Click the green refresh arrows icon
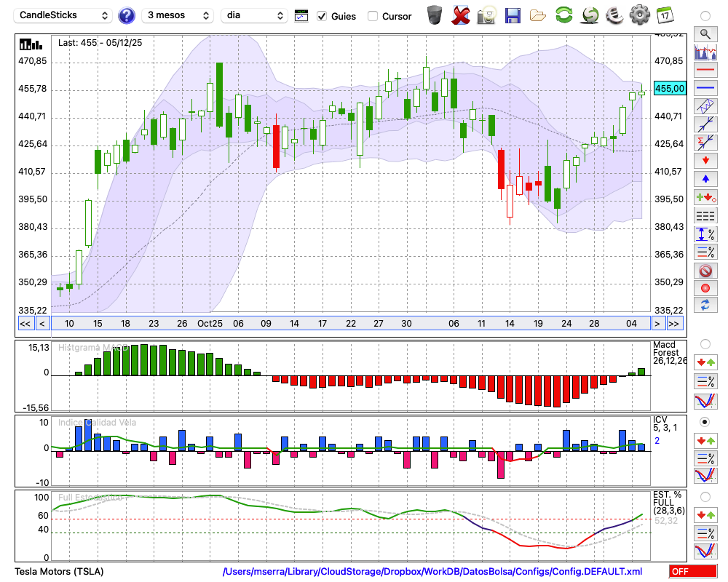 pyautogui.click(x=563, y=15)
